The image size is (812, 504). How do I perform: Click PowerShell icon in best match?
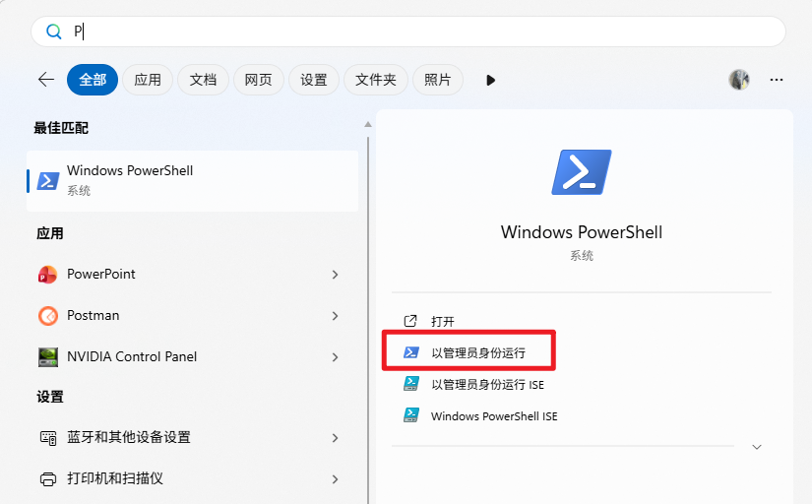click(x=48, y=181)
